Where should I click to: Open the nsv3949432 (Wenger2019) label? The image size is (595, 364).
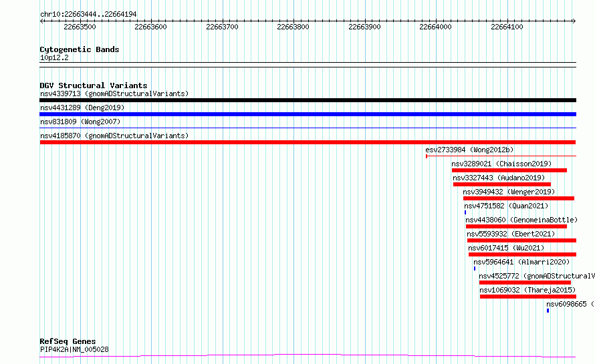pyautogui.click(x=509, y=192)
